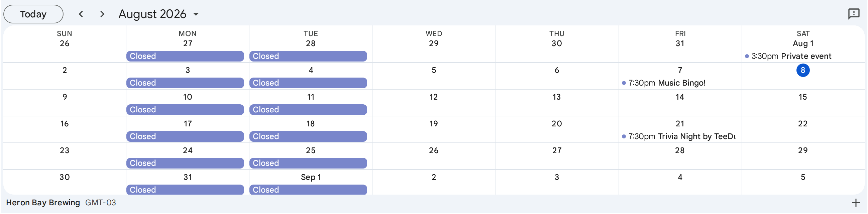This screenshot has width=868, height=214.
Task: Open the Closed event on Monday 24
Action: 185,163
